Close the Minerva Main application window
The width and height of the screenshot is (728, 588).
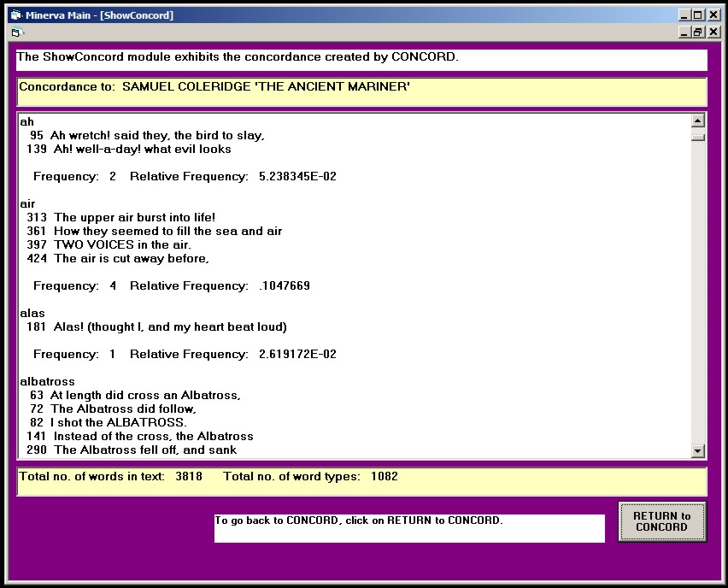click(713, 15)
